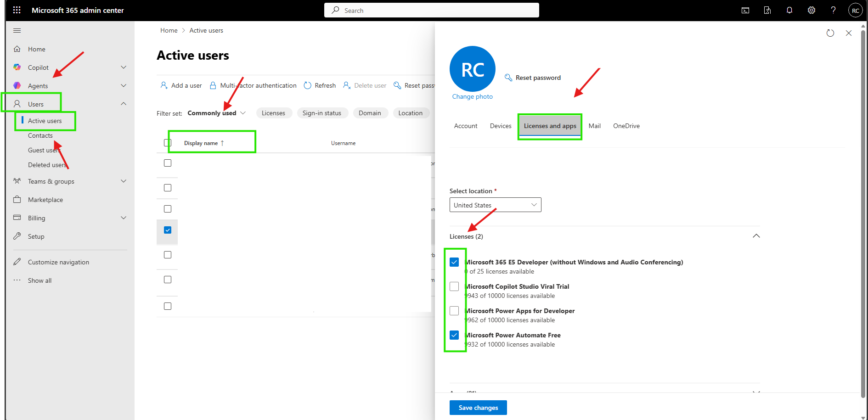This screenshot has width=868, height=420.
Task: Check Microsoft Copilot Studio Viral Trial license
Action: [454, 286]
